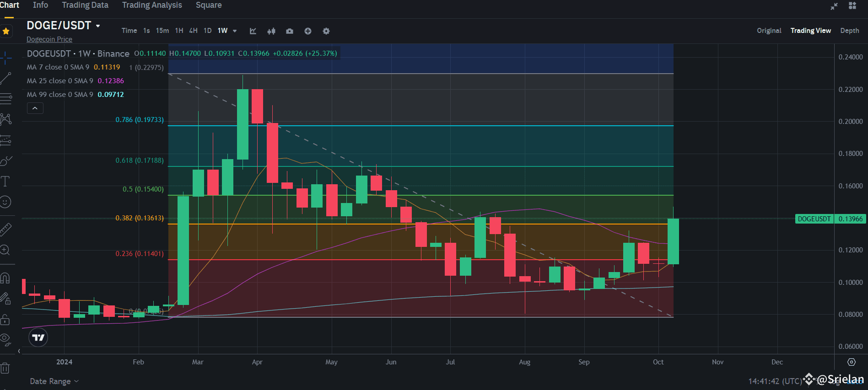Select the Text annotation tool

[6, 182]
